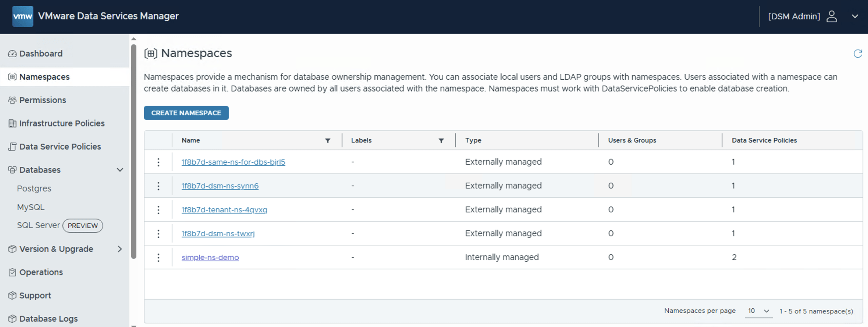The height and width of the screenshot is (327, 868).
Task: Select SQL Server under Databases
Action: click(x=38, y=225)
